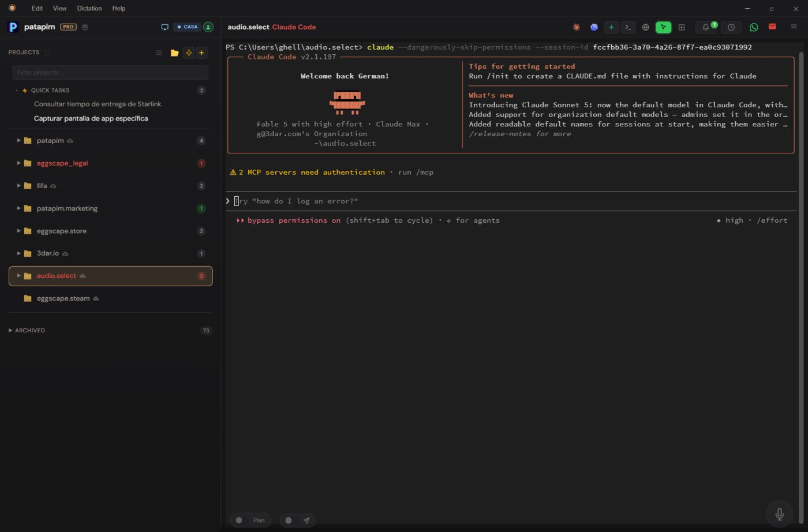The width and height of the screenshot is (808, 532).
Task: Expand the patapim.marketing project
Action: click(x=18, y=208)
